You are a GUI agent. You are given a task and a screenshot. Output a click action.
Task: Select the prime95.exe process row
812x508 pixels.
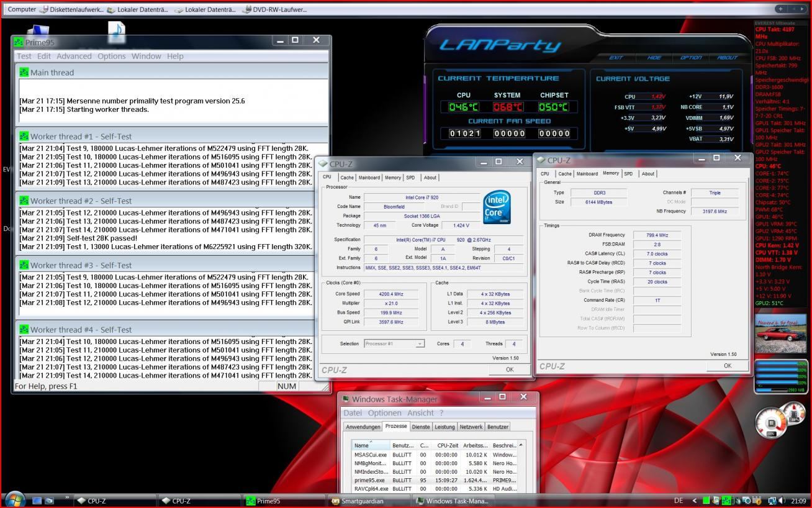(x=434, y=480)
